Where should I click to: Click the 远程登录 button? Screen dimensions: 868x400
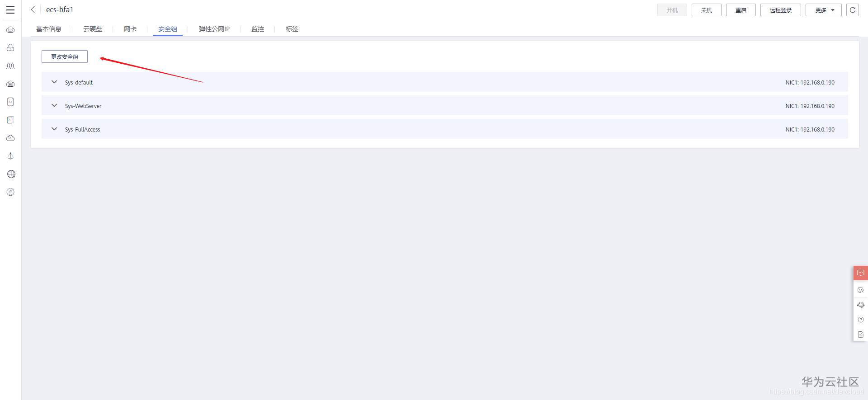tap(781, 10)
